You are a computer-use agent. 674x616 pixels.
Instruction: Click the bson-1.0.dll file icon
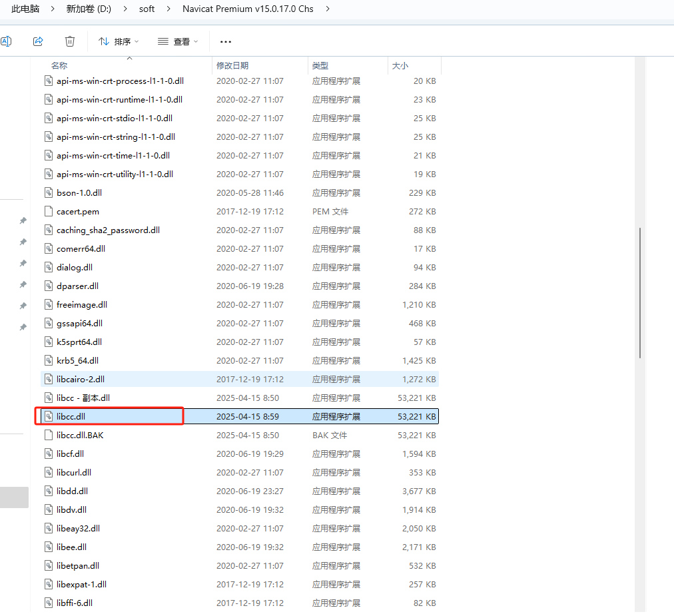point(48,192)
